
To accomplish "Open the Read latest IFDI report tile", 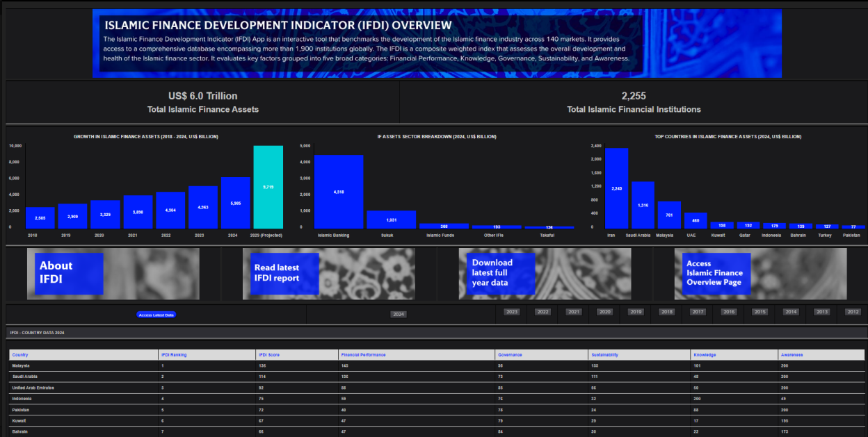I will (x=284, y=273).
